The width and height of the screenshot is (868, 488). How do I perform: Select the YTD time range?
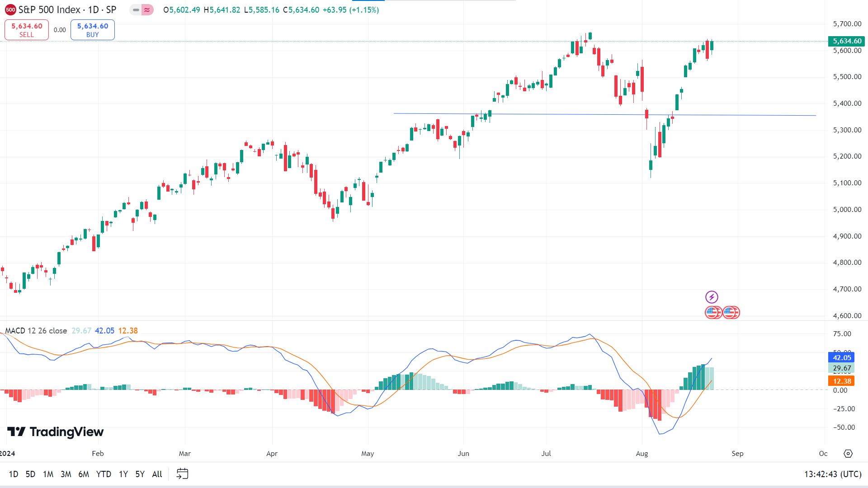pyautogui.click(x=104, y=474)
